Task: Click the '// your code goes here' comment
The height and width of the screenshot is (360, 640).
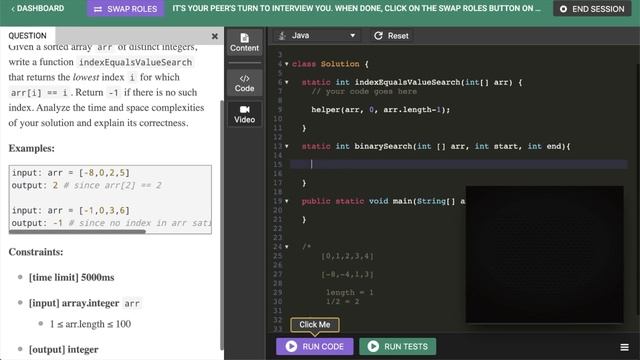Action: 364,91
